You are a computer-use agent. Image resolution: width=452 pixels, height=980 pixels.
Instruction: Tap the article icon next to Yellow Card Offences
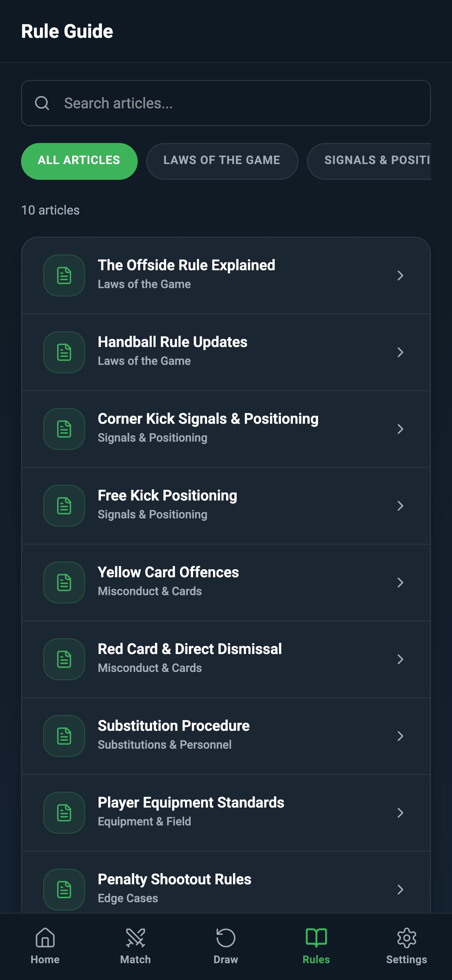63,583
